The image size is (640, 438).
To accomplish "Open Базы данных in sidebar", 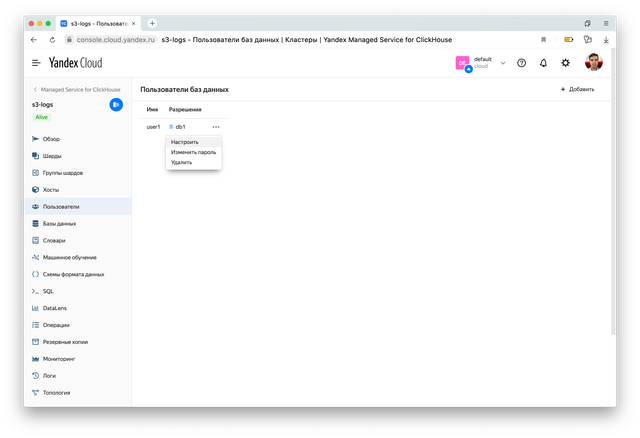I will (59, 223).
